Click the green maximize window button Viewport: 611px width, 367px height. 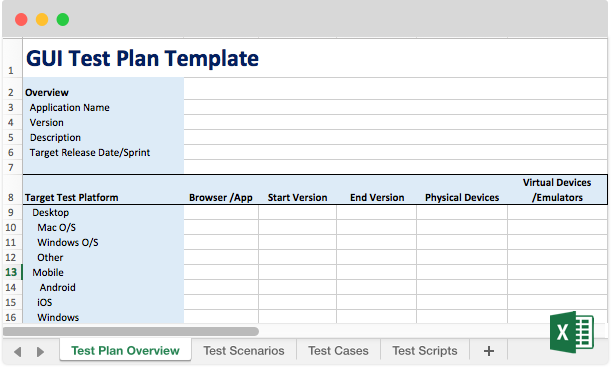click(x=62, y=19)
